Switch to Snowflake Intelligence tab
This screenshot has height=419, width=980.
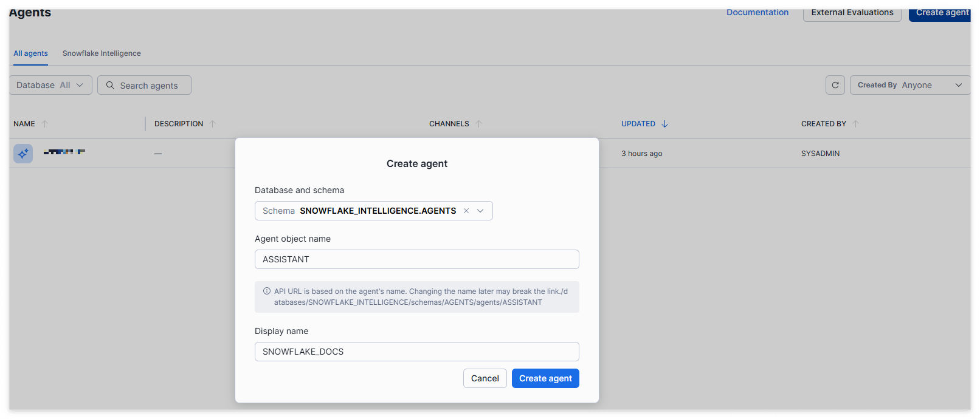[x=102, y=53]
